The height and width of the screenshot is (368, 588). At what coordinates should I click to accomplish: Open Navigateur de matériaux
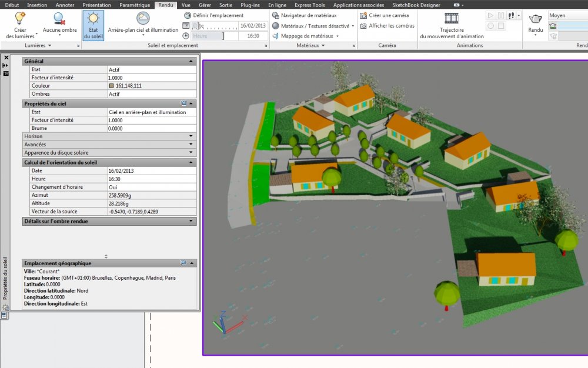click(304, 15)
